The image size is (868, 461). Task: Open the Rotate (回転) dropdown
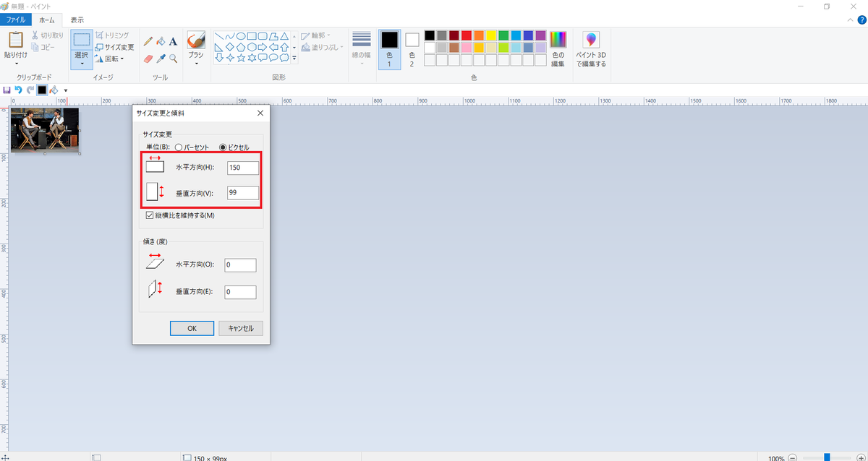coord(109,59)
